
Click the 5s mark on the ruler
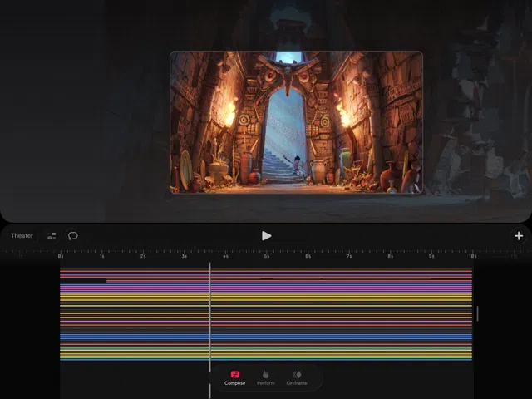pos(267,256)
